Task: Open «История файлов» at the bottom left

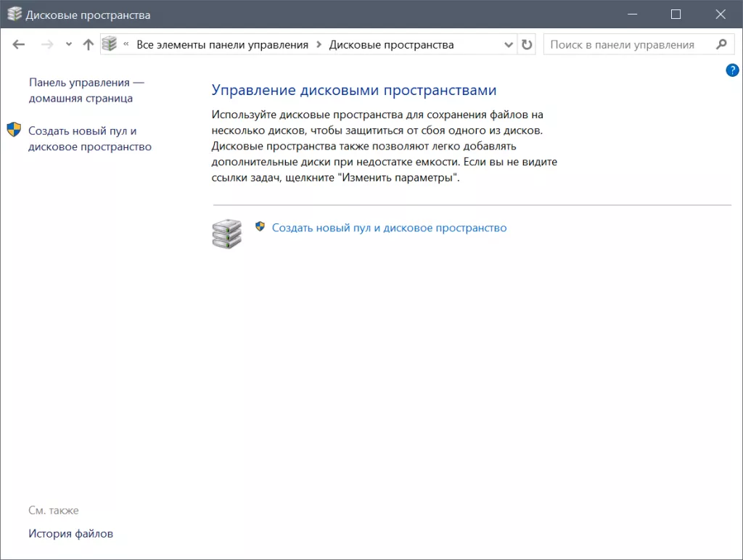Action: pos(70,533)
